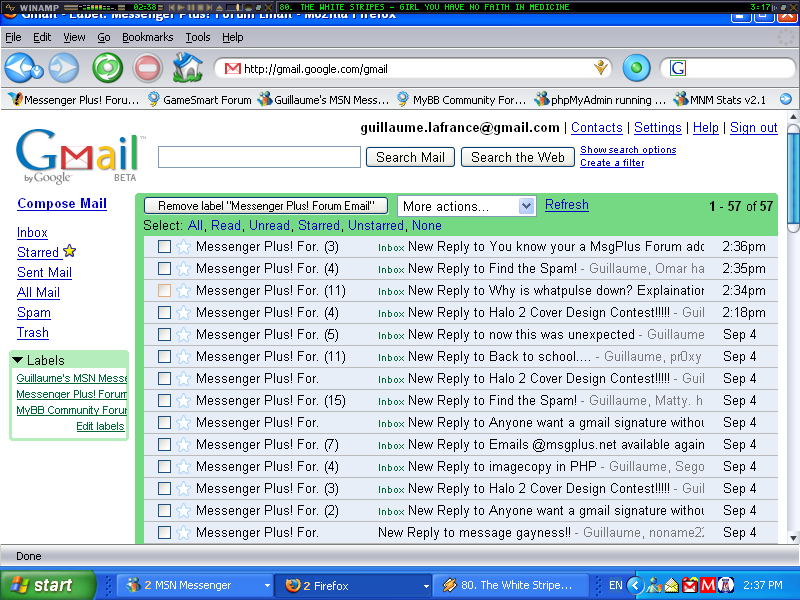
Task: Tick checkbox for 'You know your a MsgPlus' email
Action: (x=164, y=246)
